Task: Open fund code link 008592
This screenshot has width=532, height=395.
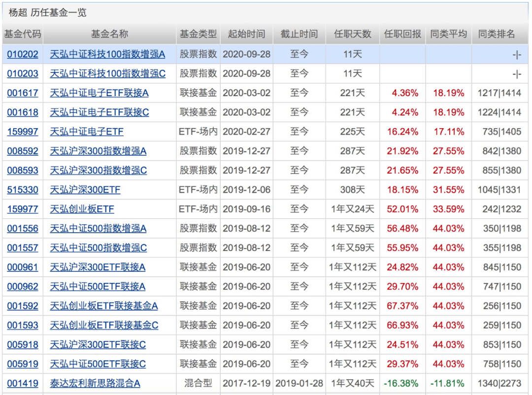Action: 22,151
